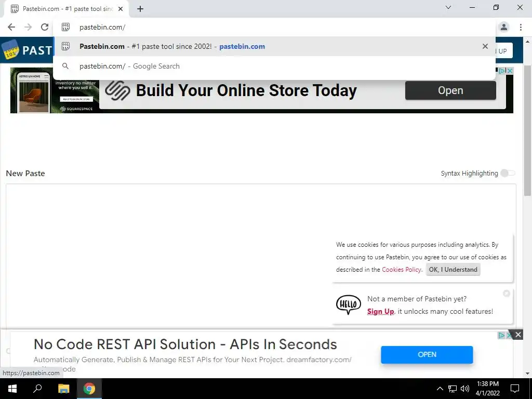Open the Cookies Policy link
This screenshot has width=532, height=399.
coord(402,270)
